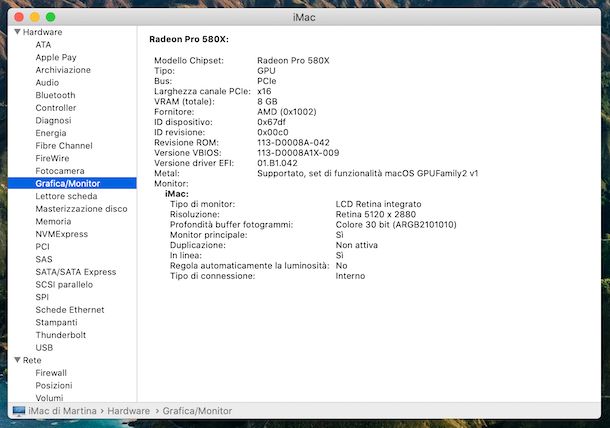This screenshot has width=610, height=428.
Task: Close the iMac window with red button
Action: click(x=19, y=17)
